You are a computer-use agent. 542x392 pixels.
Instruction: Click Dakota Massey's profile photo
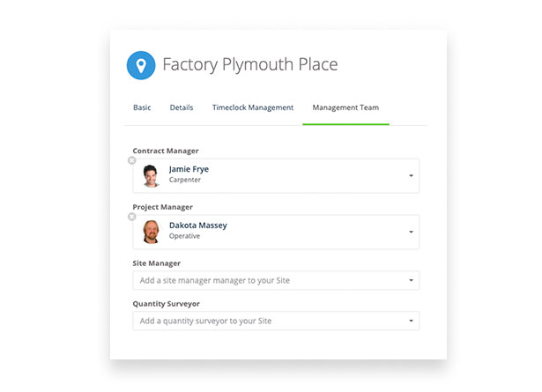pyautogui.click(x=151, y=232)
